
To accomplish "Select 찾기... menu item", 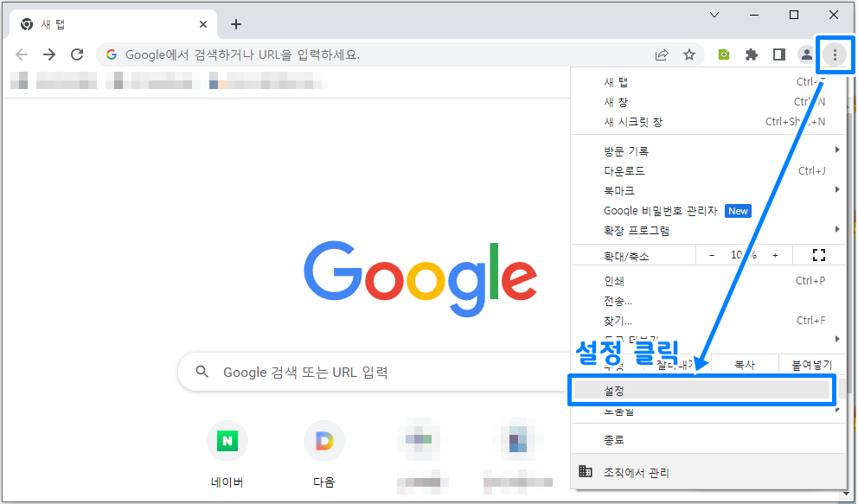I will pyautogui.click(x=708, y=321).
